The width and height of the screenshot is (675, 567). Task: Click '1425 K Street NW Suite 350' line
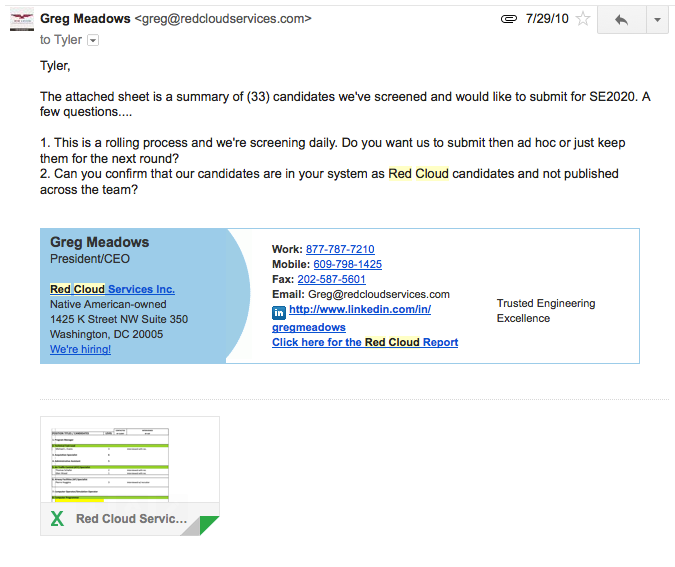[119, 319]
